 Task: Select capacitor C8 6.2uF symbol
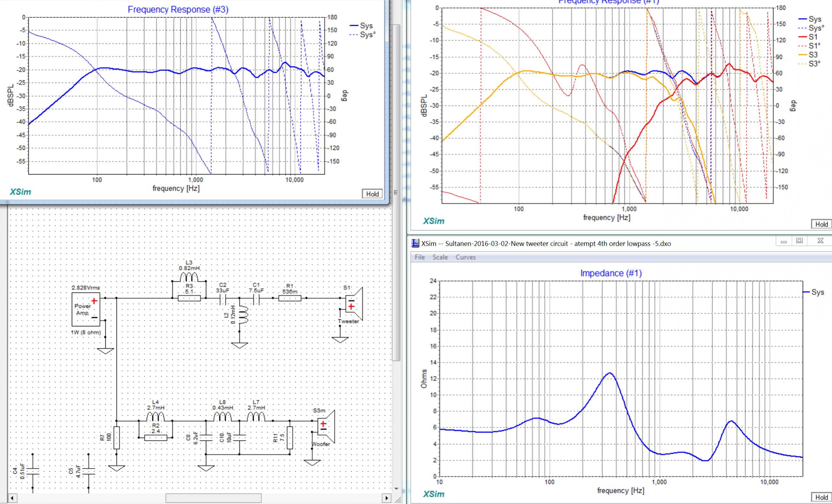click(206, 438)
